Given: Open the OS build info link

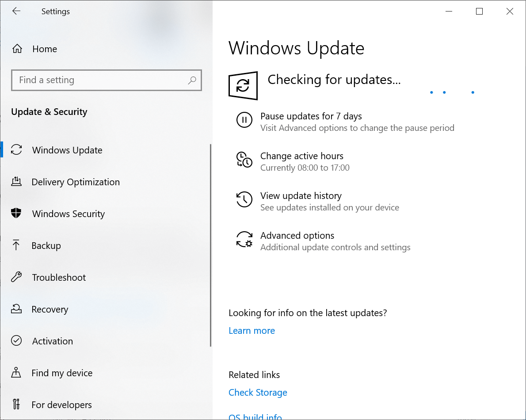Looking at the screenshot, I should [255, 416].
